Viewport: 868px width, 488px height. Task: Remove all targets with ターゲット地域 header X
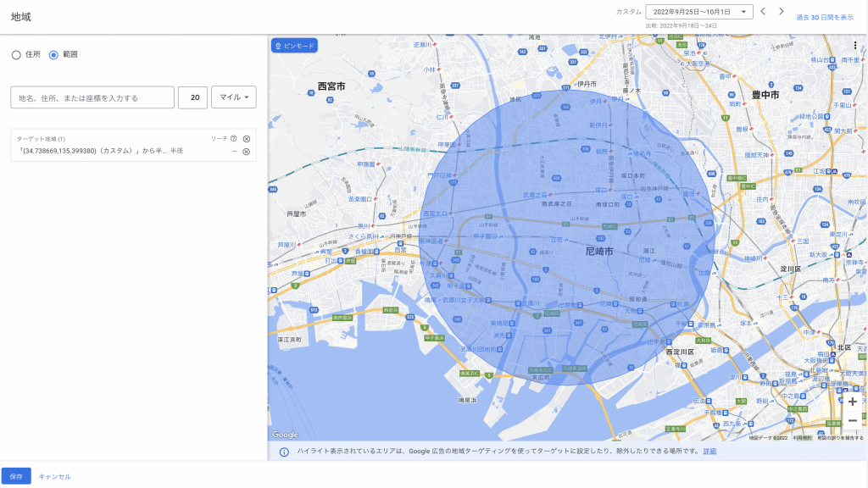tap(247, 139)
